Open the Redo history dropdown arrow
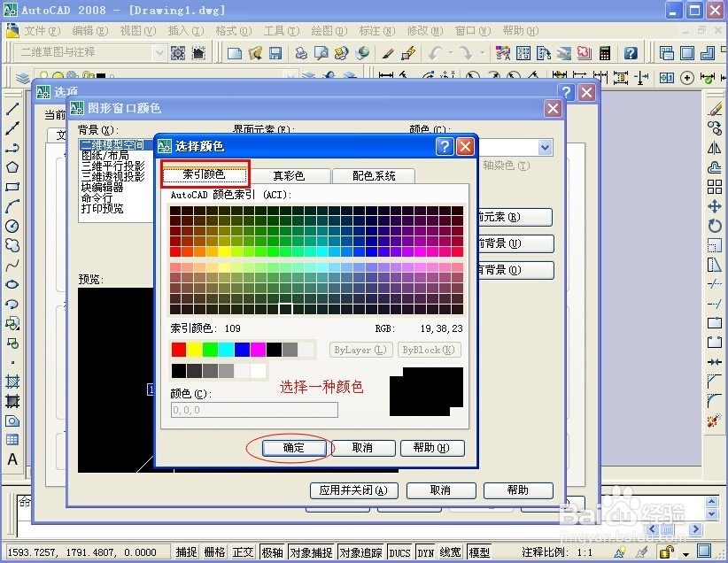The height and width of the screenshot is (563, 728). [483, 53]
